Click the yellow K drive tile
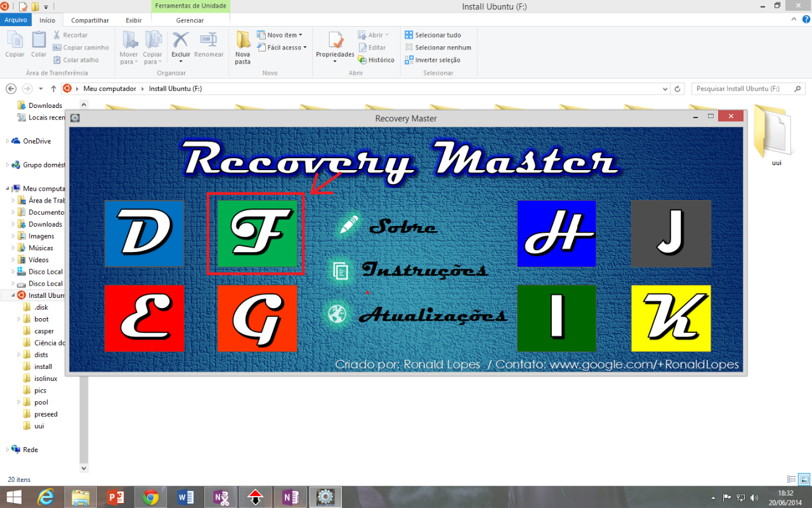This screenshot has height=508, width=812. tap(671, 318)
